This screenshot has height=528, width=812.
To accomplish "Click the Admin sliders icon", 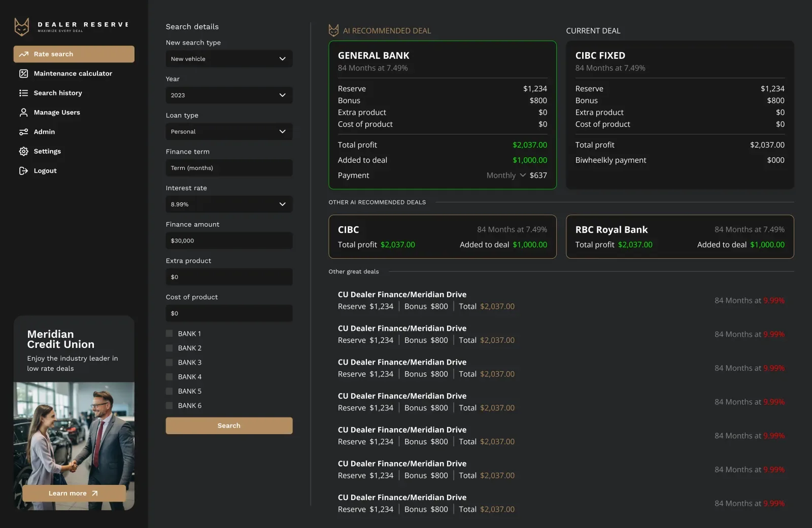I will coord(23,132).
